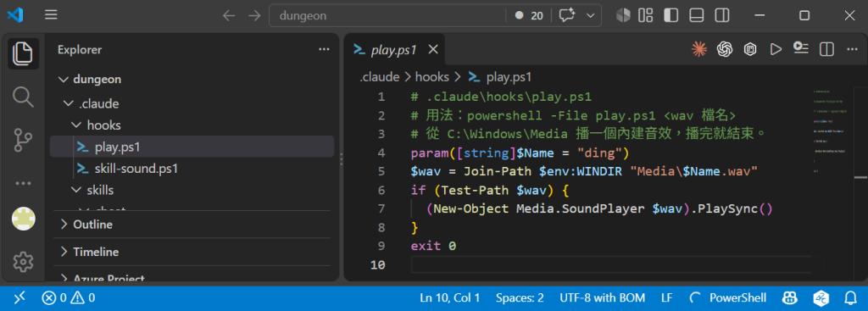Open Explorer views and more actions menu

[325, 50]
